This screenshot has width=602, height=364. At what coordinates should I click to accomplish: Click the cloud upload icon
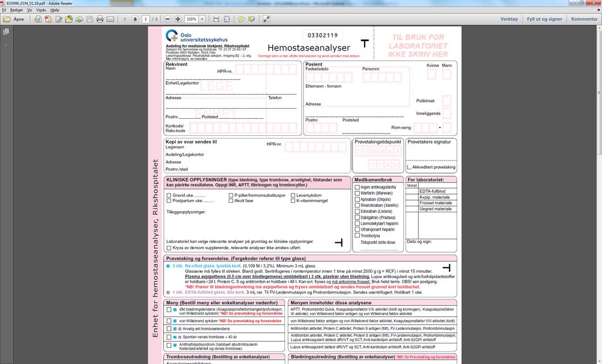(x=79, y=19)
